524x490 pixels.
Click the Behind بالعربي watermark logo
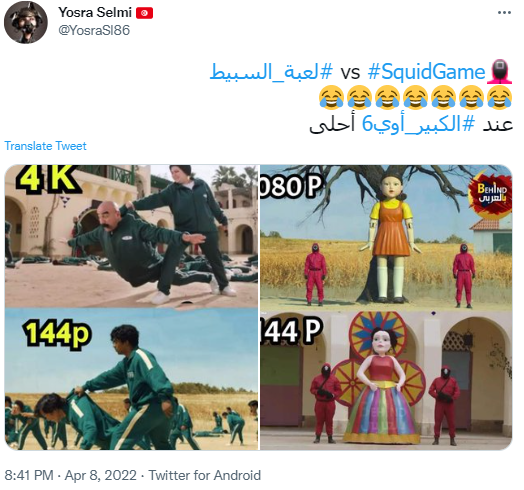(491, 193)
